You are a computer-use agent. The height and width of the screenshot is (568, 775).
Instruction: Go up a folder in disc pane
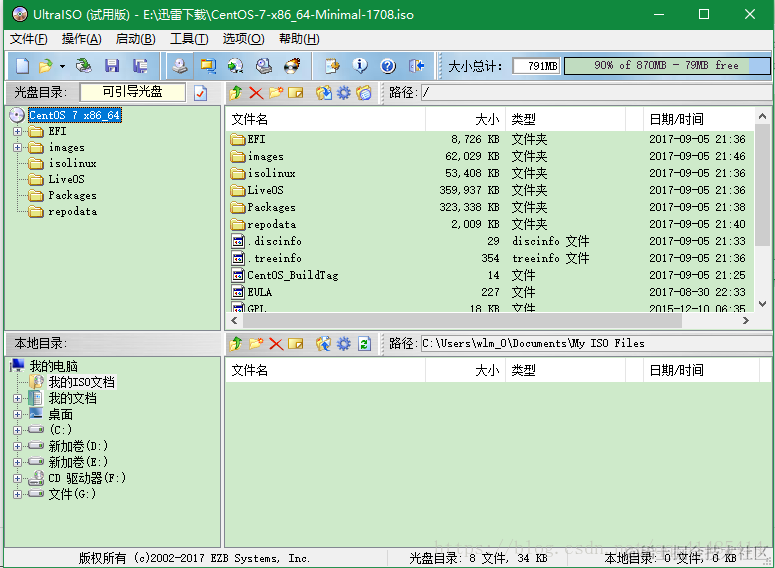coord(236,92)
